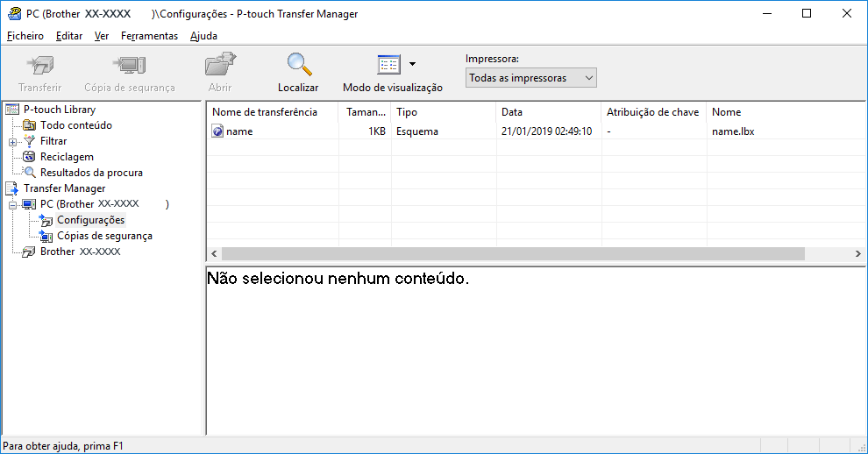Viewport: 868px width, 454px height.
Task: Click the 'Esquema' type cell
Action: point(417,131)
